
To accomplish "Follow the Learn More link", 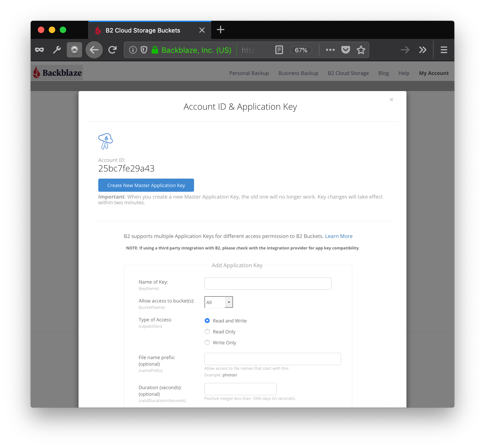I will [339, 236].
